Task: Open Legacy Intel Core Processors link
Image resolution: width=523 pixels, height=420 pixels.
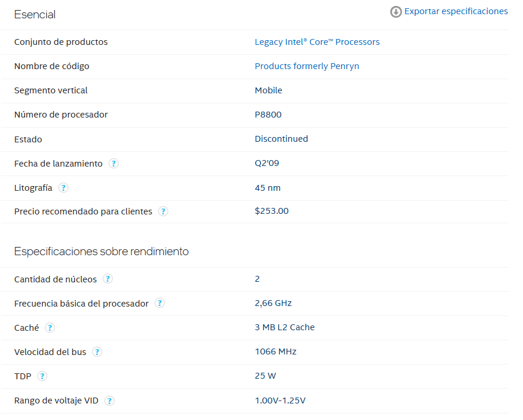Action: tap(317, 42)
